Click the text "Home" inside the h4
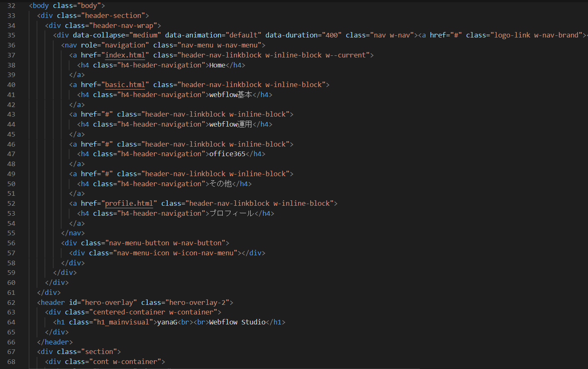The image size is (588, 369). point(217,65)
